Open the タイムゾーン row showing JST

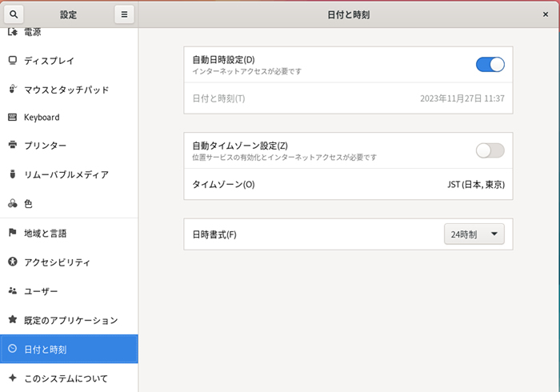348,184
